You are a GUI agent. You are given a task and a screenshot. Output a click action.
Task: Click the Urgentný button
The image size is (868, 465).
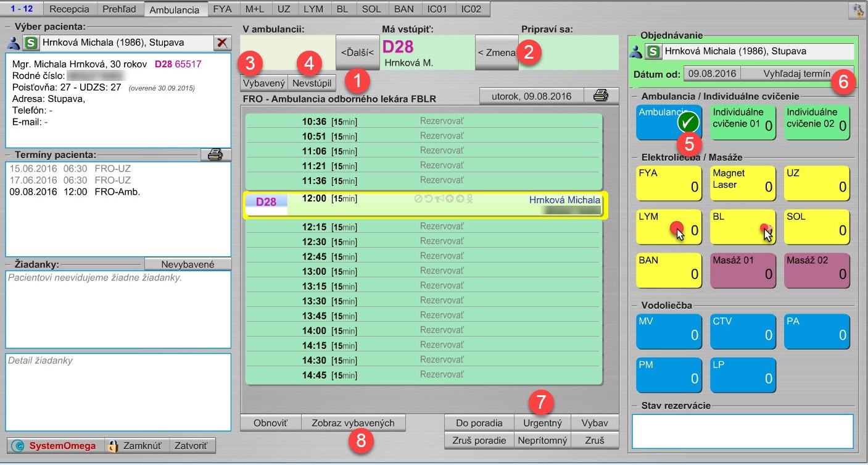542,422
